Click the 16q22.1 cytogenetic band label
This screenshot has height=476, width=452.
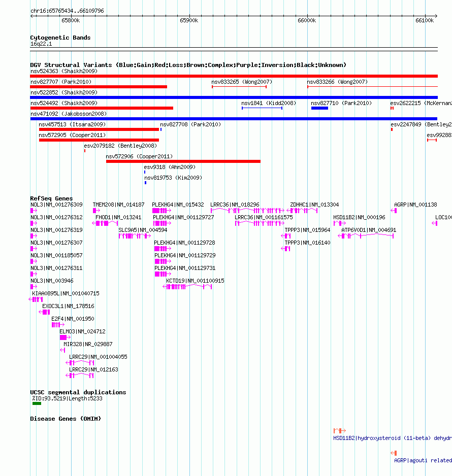[41, 44]
